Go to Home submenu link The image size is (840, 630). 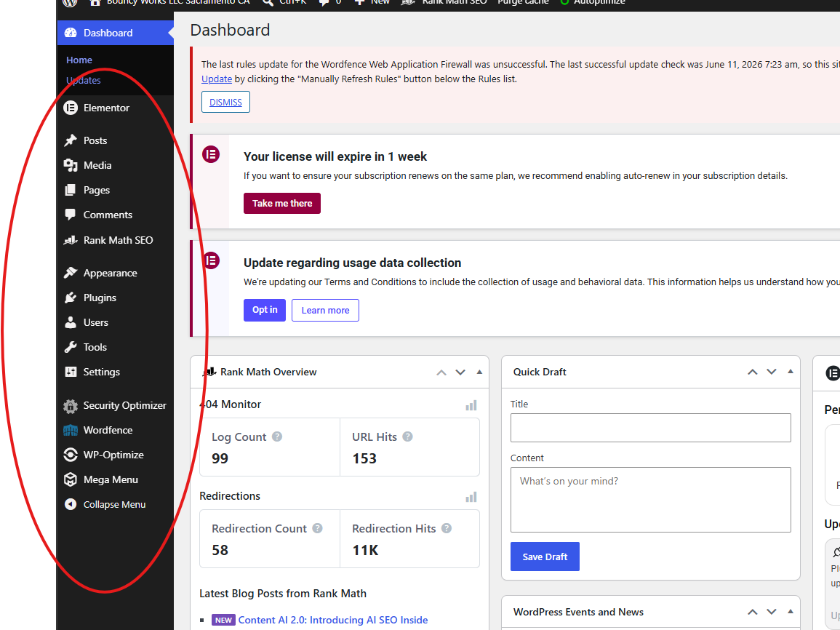click(x=79, y=60)
